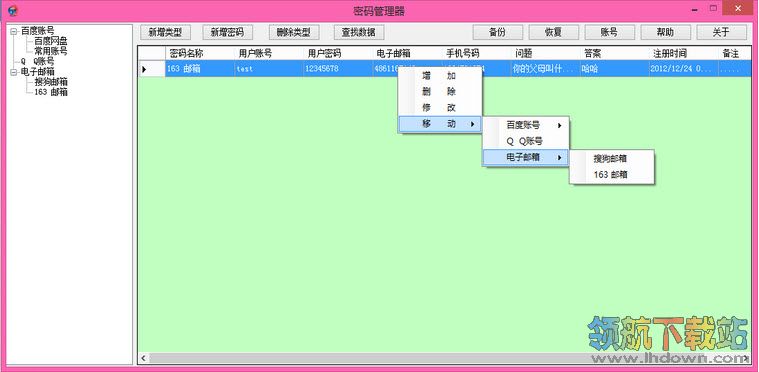Click the 问题 column header
This screenshot has width=759, height=372.
(546, 53)
